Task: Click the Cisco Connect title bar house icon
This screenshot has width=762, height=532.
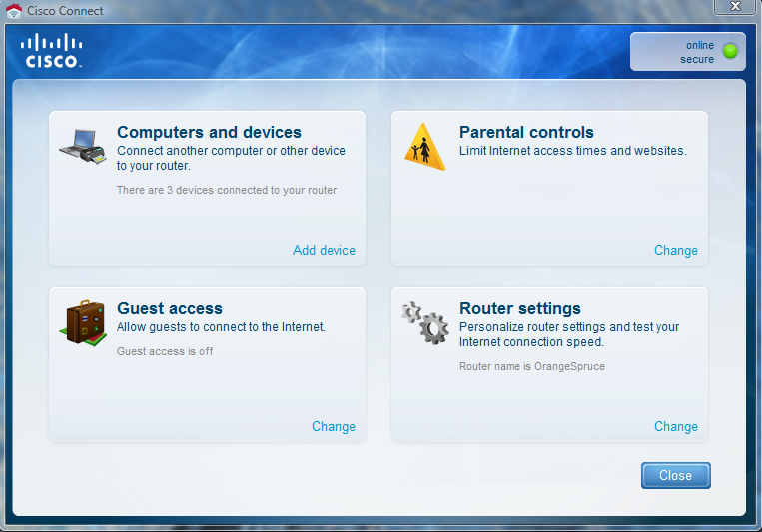Action: (14, 11)
